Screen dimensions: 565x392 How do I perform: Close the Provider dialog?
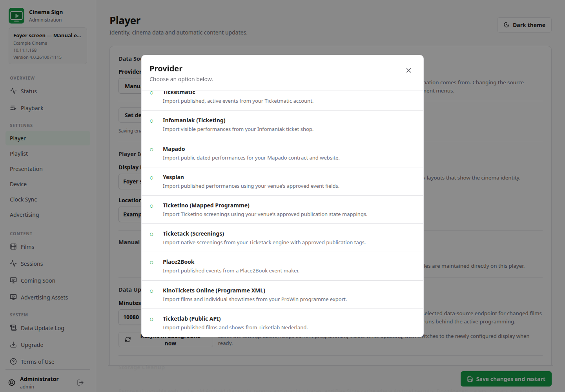point(408,70)
